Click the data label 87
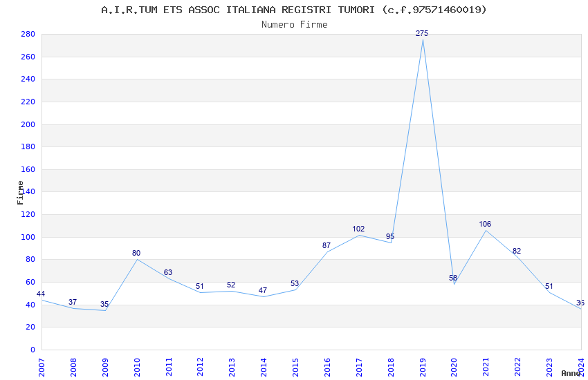The image size is (588, 380). point(327,245)
